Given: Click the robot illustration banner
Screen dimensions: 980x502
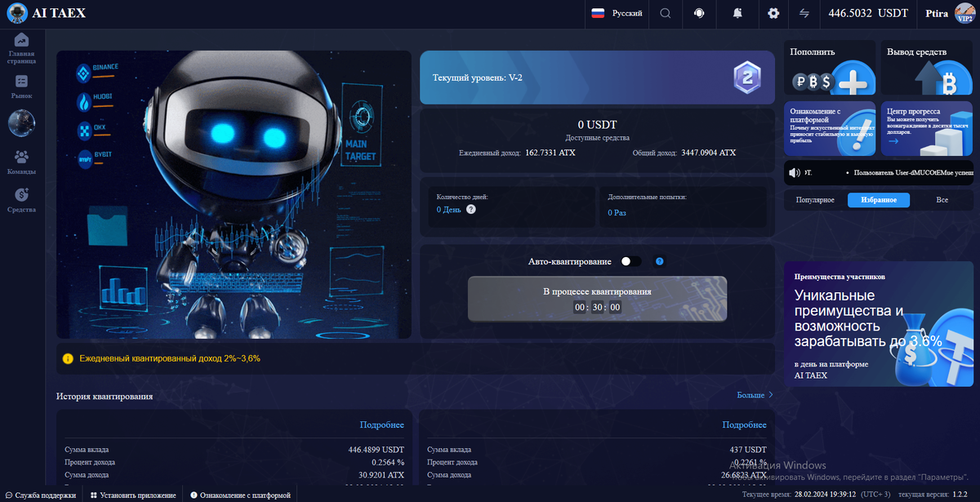Looking at the screenshot, I should click(234, 194).
